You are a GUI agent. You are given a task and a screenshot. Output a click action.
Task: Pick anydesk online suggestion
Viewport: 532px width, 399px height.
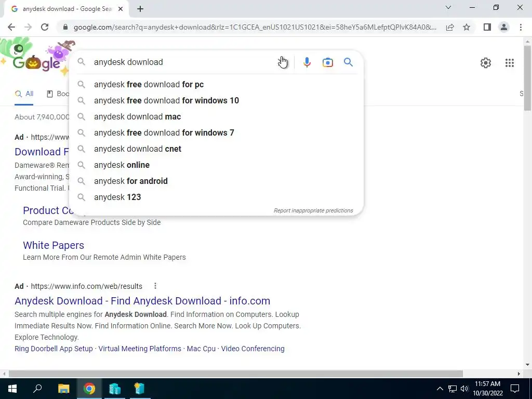(x=216, y=165)
